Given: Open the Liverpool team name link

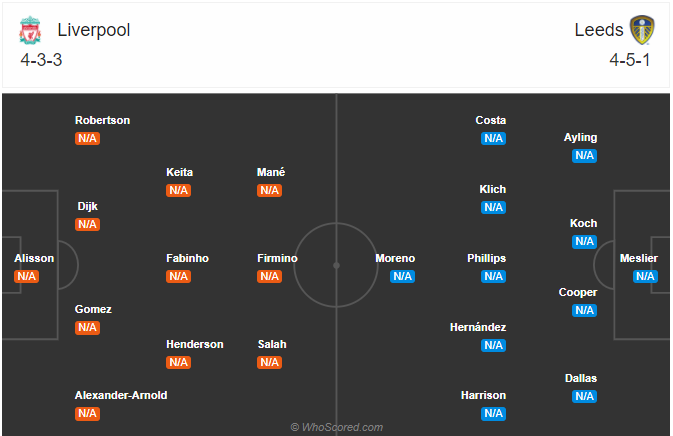Looking at the screenshot, I should [x=94, y=30].
